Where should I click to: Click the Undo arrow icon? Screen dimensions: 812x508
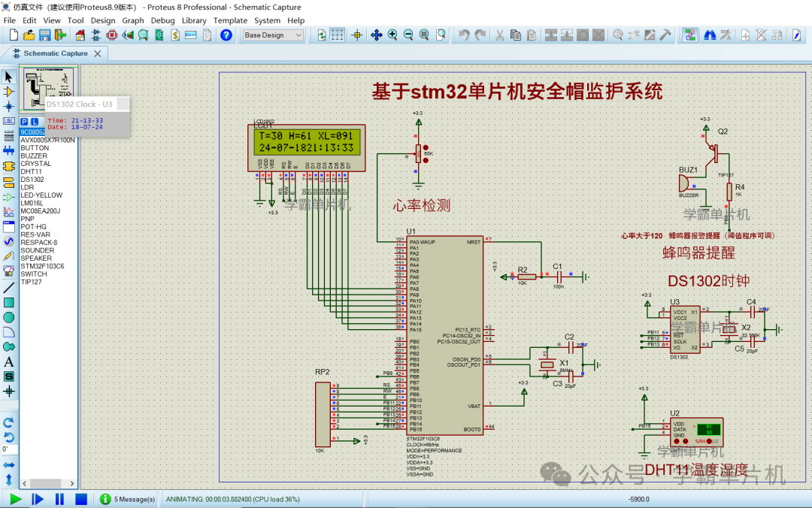tap(464, 35)
